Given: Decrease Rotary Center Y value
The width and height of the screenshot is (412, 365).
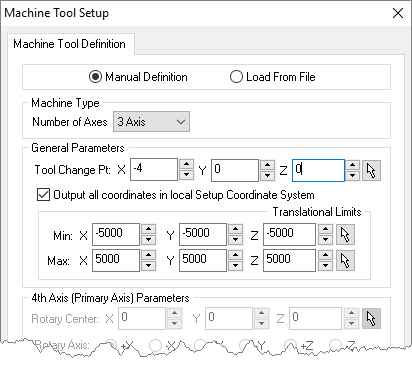Looking at the screenshot, I should pos(261,323).
